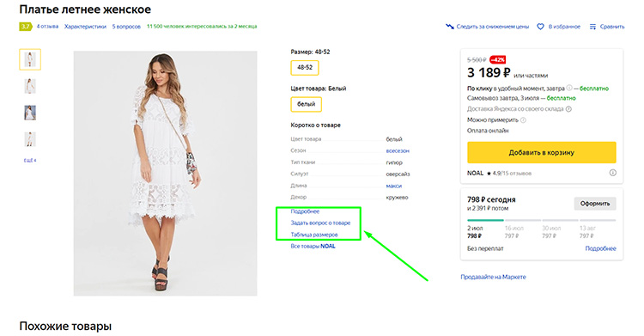Open the Характеристики section

click(85, 27)
